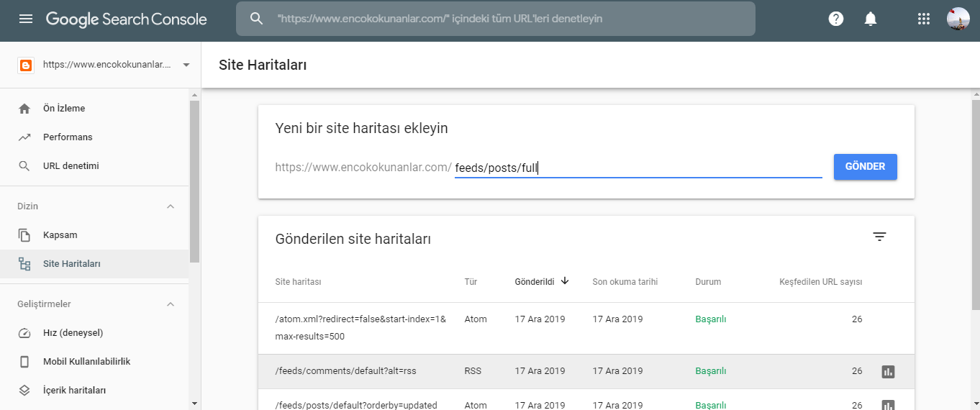Open /feeds/posts/default?orderby=updated sitemap row
This screenshot has width=980, height=410.
point(586,400)
